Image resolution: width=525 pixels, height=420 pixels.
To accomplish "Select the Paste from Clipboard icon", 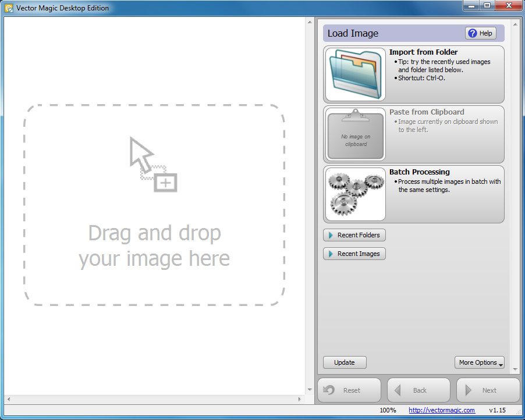I will 355,134.
